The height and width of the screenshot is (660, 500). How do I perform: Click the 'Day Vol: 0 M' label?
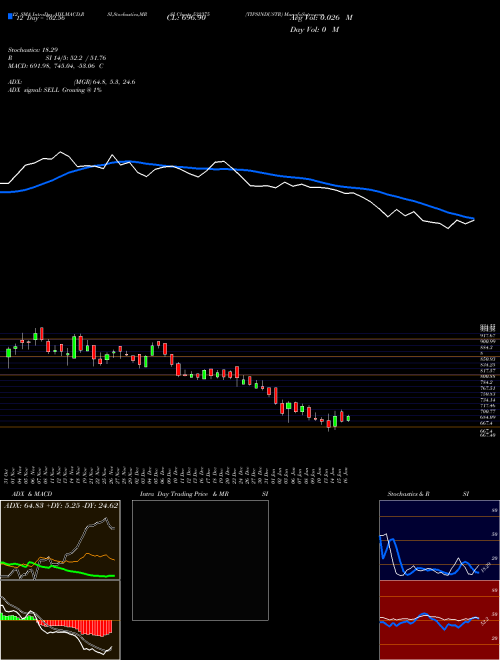(x=314, y=30)
